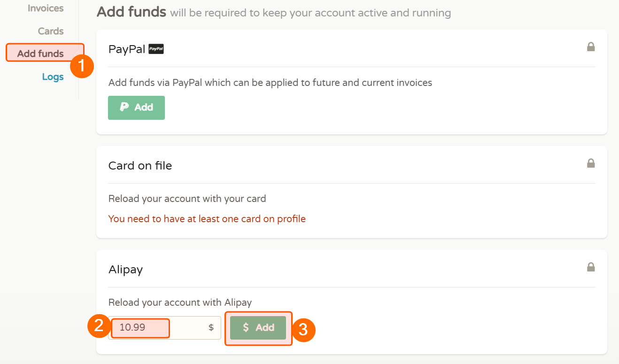Click the Alipay amount field showing 10.99

[x=141, y=327]
